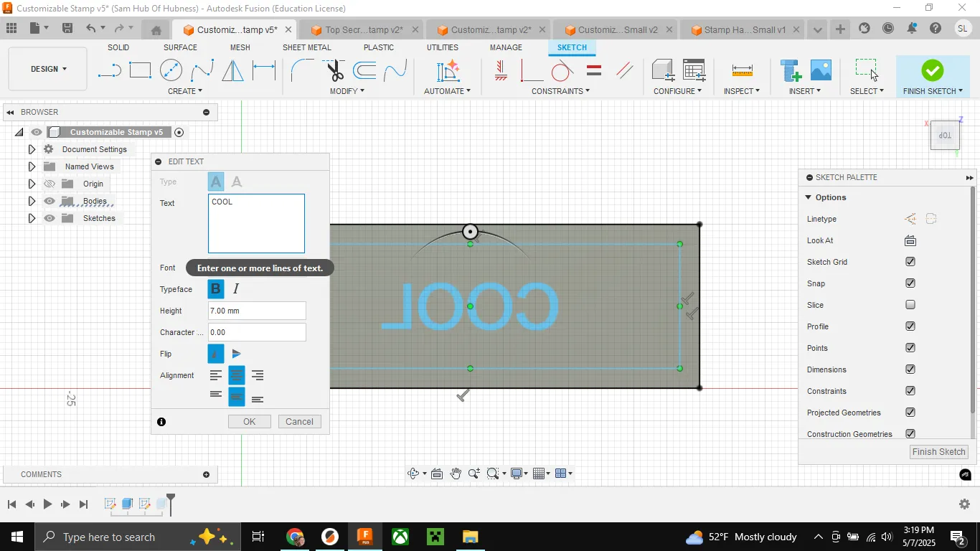This screenshot has height=551, width=980.
Task: Click the Measure ruler icon under Inspect
Action: tap(742, 70)
